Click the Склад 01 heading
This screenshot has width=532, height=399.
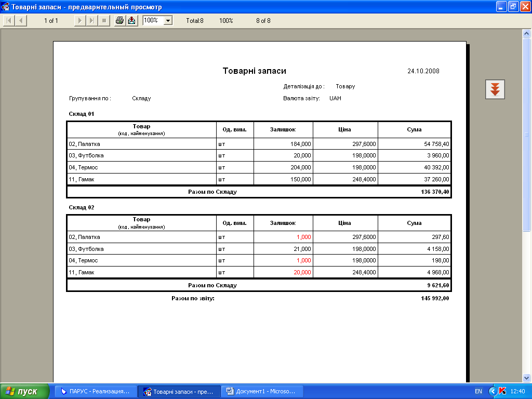coord(82,114)
